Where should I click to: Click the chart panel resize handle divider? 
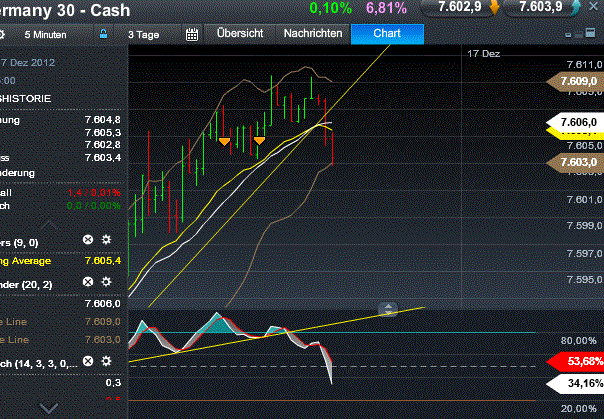coord(389,309)
